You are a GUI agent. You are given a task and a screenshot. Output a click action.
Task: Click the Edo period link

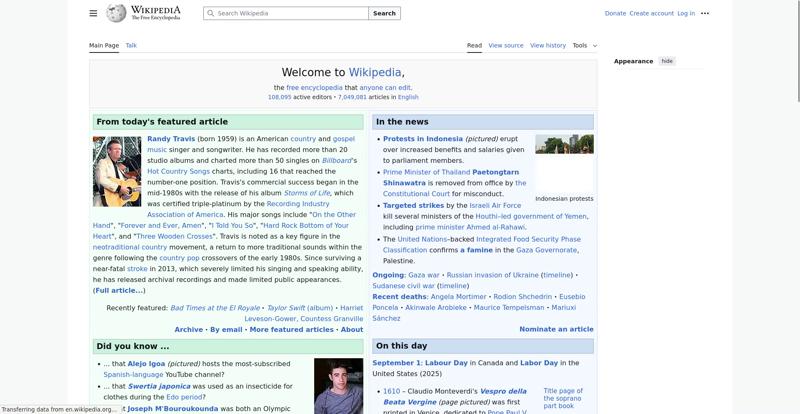[184, 397]
